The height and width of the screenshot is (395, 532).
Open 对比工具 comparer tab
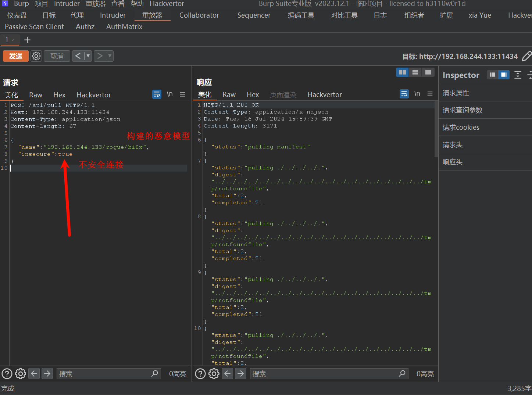(344, 15)
